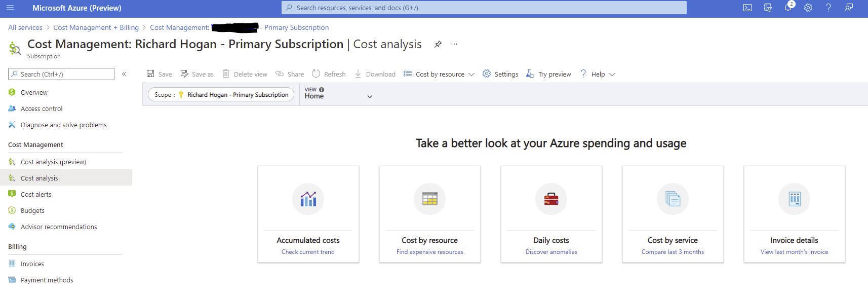Open Cost alerts in the sidebar
Screen dimensions: 868x292
(35, 194)
